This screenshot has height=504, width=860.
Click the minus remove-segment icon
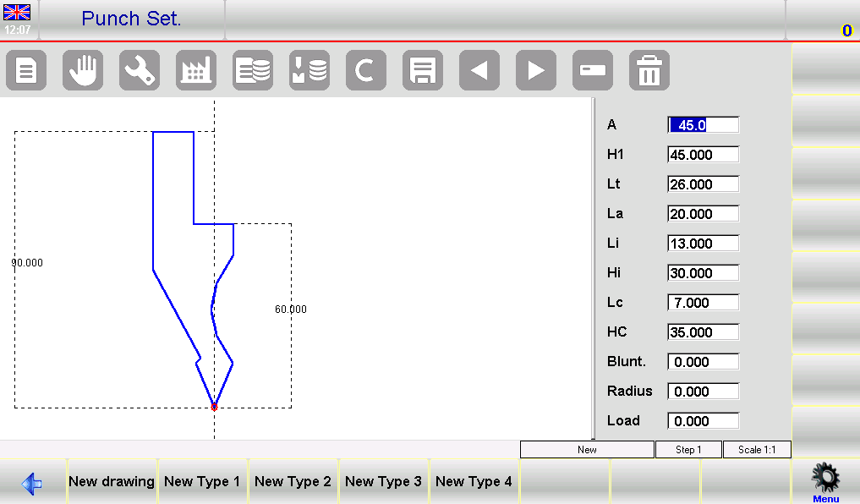pyautogui.click(x=592, y=70)
